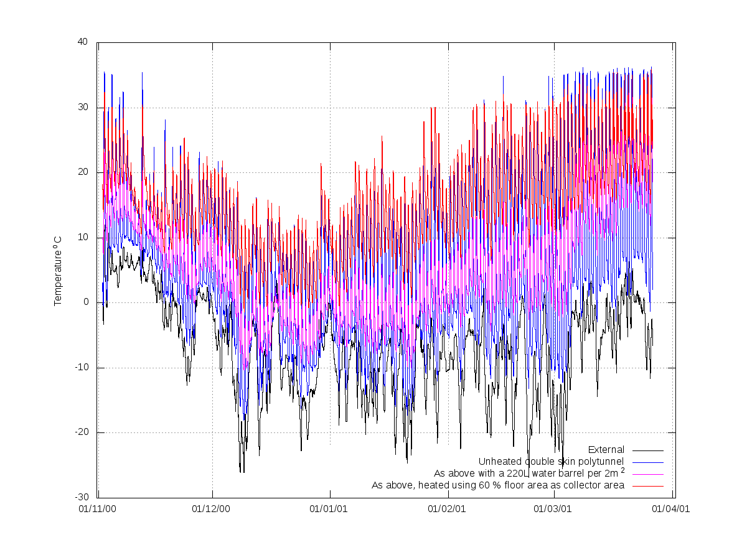
Task: Click the x-axis date label 01/04/01
Action: click(671, 509)
